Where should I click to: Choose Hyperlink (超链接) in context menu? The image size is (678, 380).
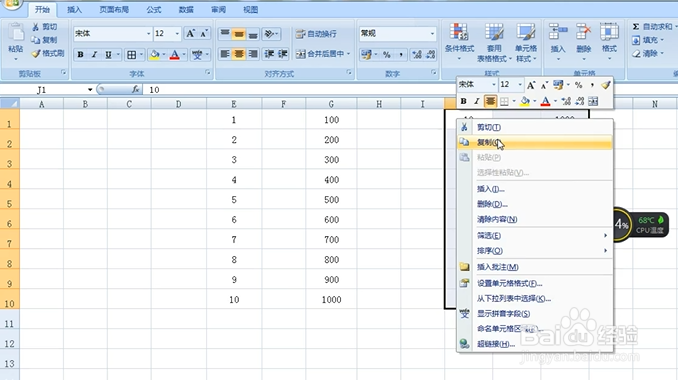coord(535,344)
